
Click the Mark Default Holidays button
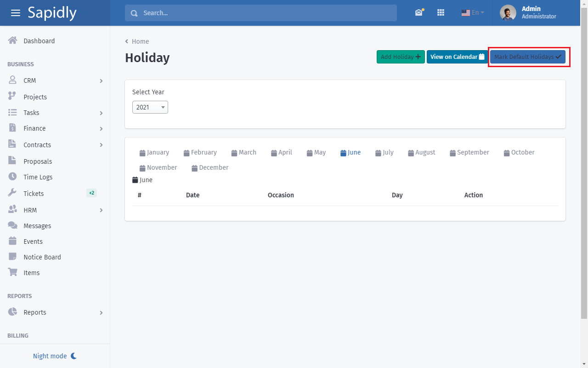(x=528, y=57)
